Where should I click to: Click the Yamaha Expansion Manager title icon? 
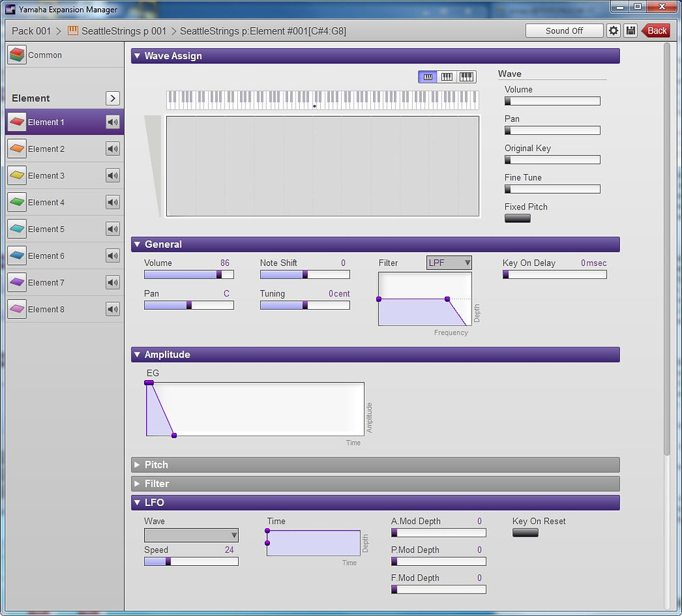(x=10, y=9)
